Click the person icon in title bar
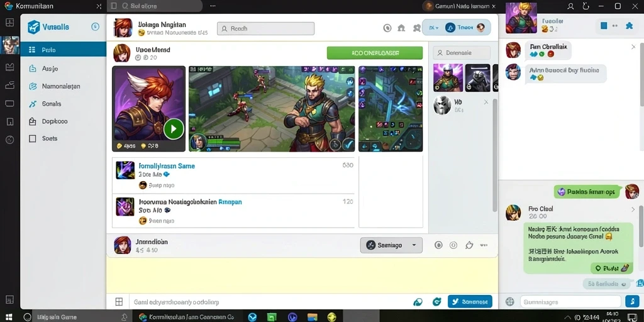Image resolution: width=644 pixels, height=322 pixels. coord(570,6)
